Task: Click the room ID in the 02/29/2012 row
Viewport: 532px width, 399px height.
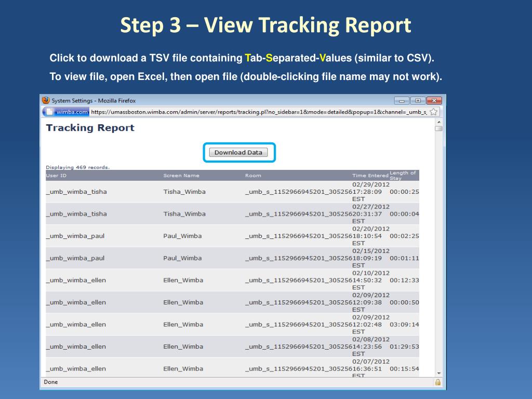Action: (x=299, y=192)
